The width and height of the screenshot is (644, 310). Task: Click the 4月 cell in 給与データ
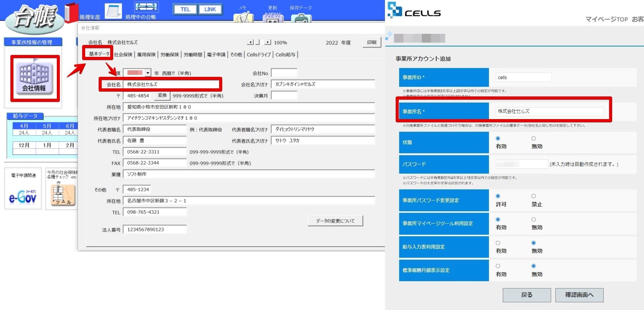pyautogui.click(x=24, y=126)
